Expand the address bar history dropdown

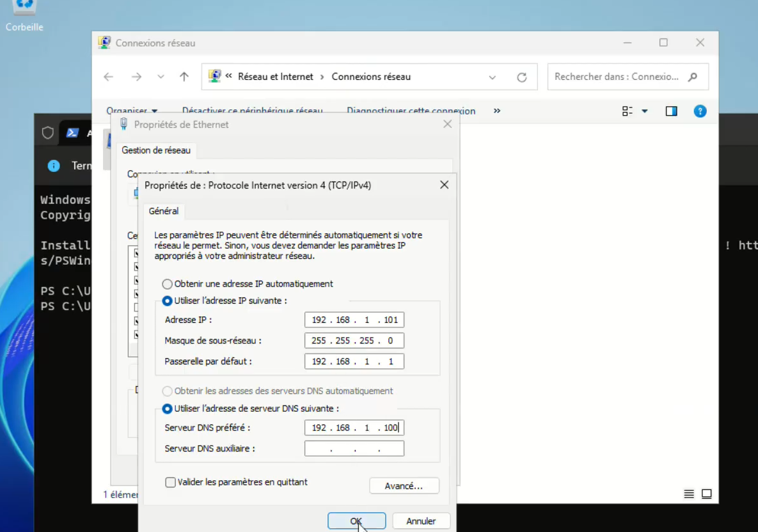(492, 76)
